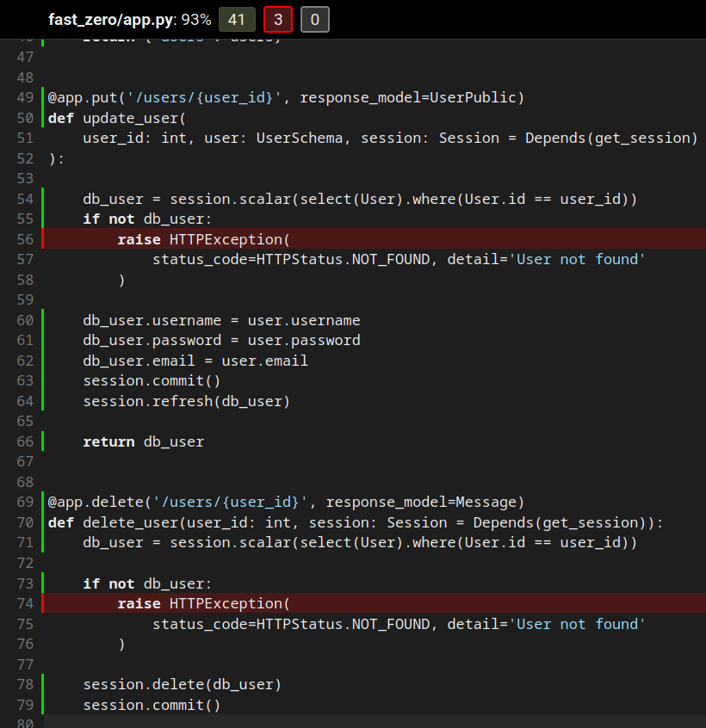Click the def delete_user function definition
Image resolution: width=706 pixels, height=728 pixels.
click(129, 523)
